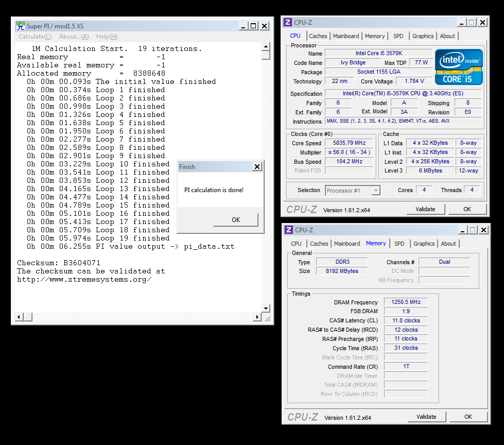Click the processor name Intel Core i5 3570K
Image resolution: width=504 pixels, height=445 pixels.
(x=378, y=53)
